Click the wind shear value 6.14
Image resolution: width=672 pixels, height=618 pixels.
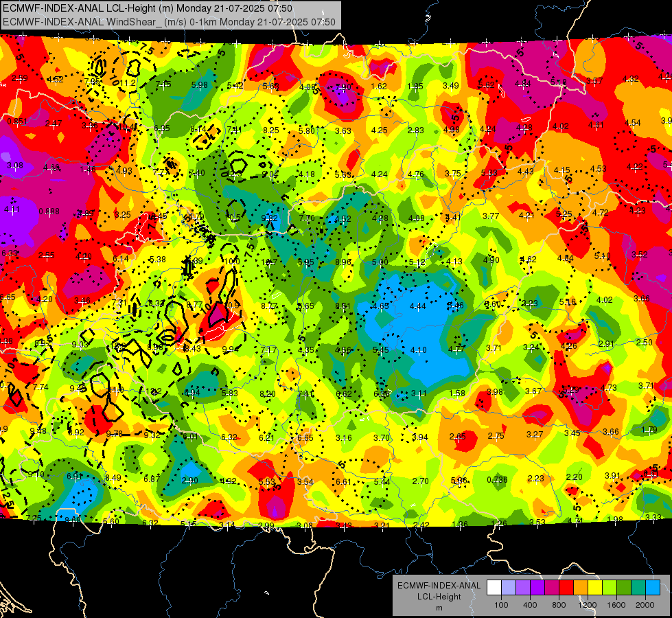120,259
